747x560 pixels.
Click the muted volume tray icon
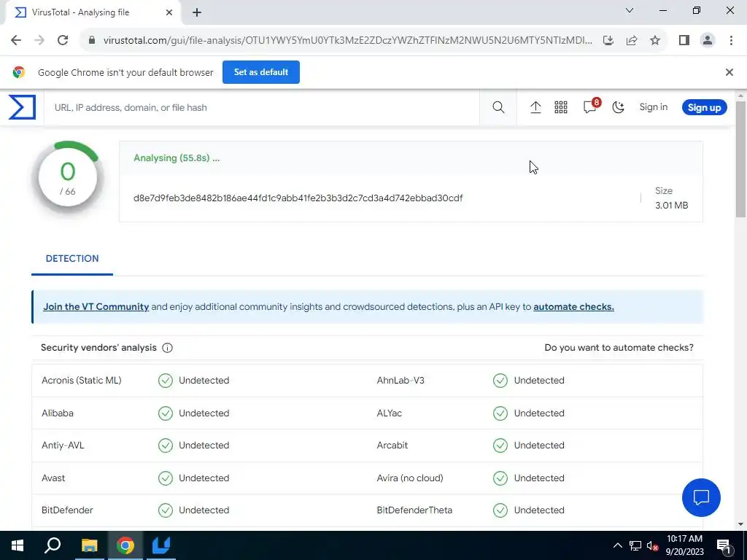click(x=653, y=545)
